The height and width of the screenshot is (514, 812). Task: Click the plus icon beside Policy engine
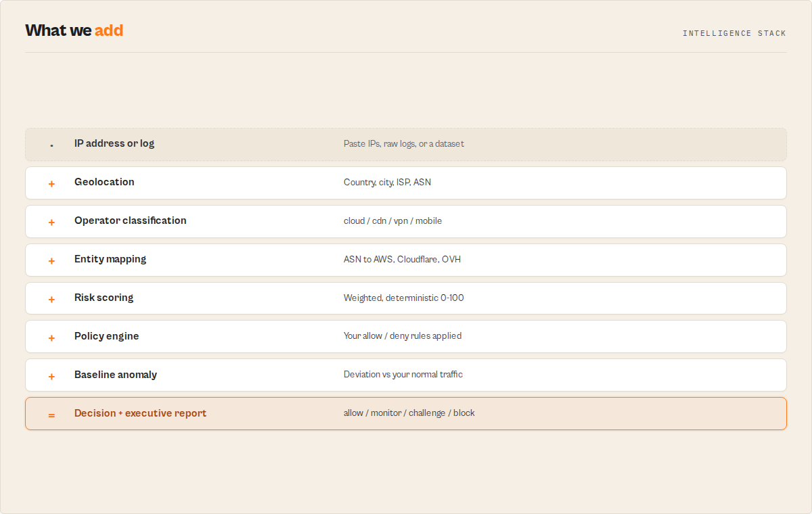click(51, 338)
